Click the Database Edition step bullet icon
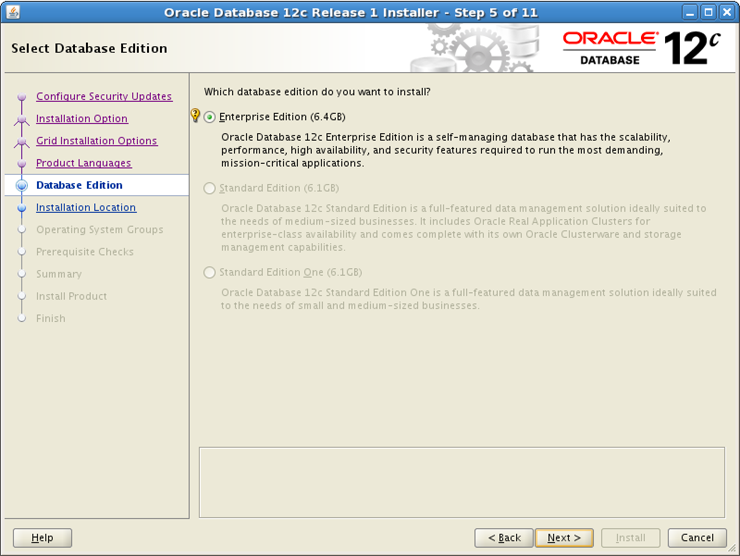740x556 pixels. (22, 185)
